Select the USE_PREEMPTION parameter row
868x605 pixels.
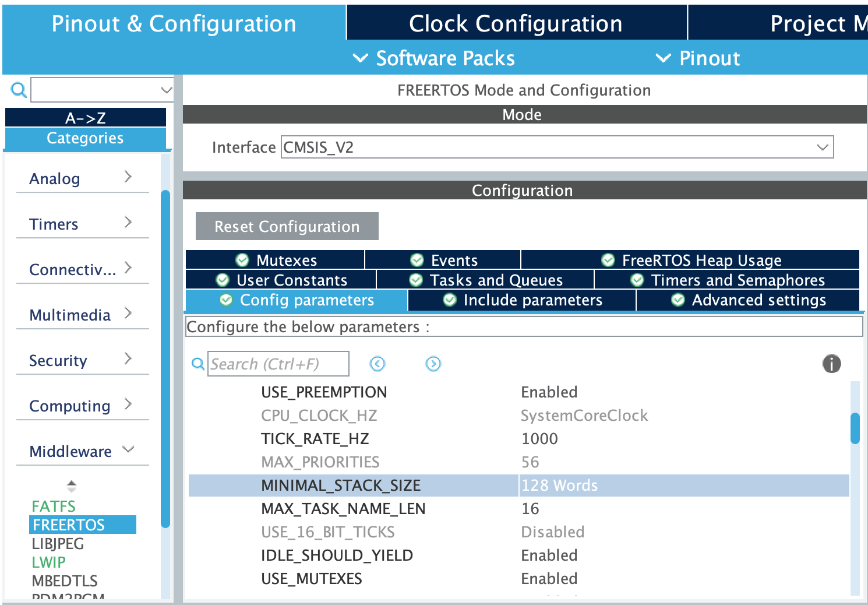click(324, 392)
